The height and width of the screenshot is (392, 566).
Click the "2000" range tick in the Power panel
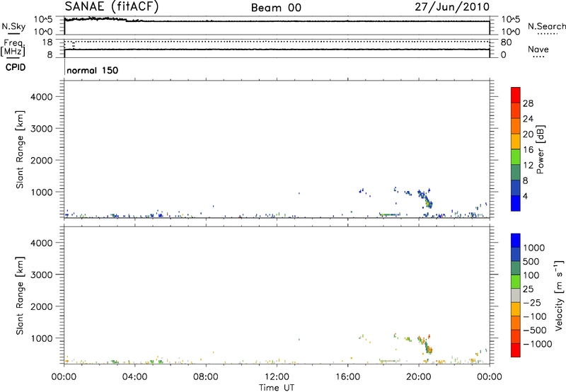pyautogui.click(x=42, y=160)
